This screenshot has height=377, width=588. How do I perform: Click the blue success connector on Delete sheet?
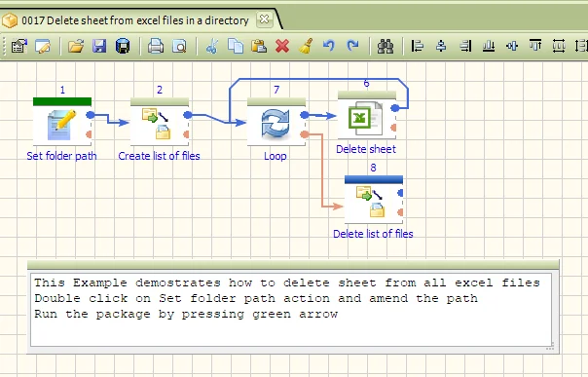(395, 108)
